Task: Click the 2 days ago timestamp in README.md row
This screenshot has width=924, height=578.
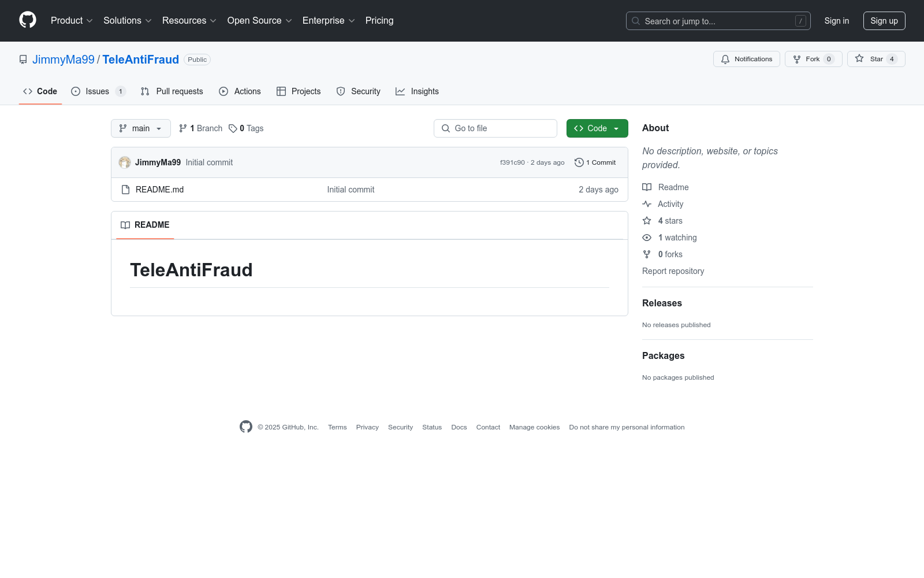Action: coord(598,190)
